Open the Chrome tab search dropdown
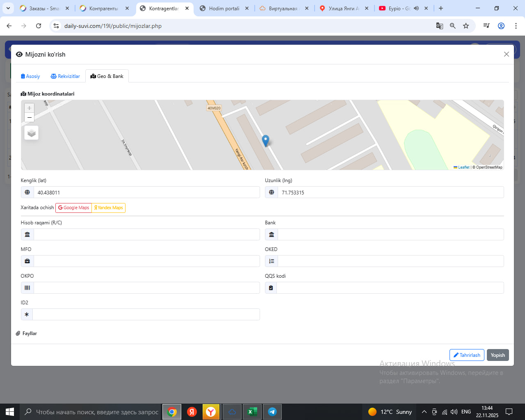 pyautogui.click(x=8, y=8)
